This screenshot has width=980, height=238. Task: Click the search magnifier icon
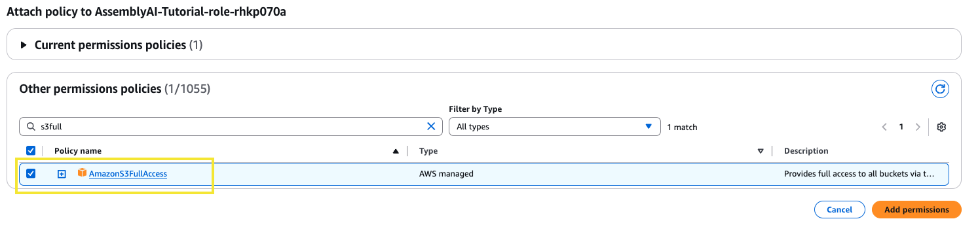point(31,127)
